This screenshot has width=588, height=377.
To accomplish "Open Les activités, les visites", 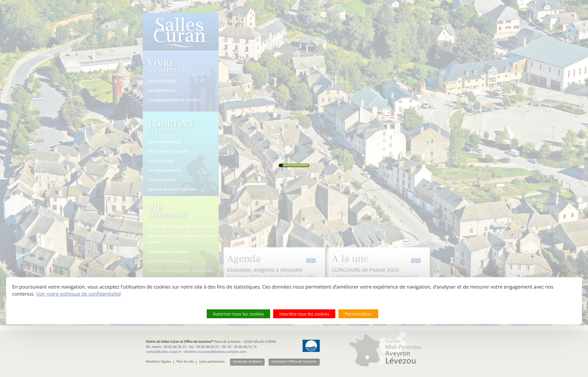I will [169, 151].
